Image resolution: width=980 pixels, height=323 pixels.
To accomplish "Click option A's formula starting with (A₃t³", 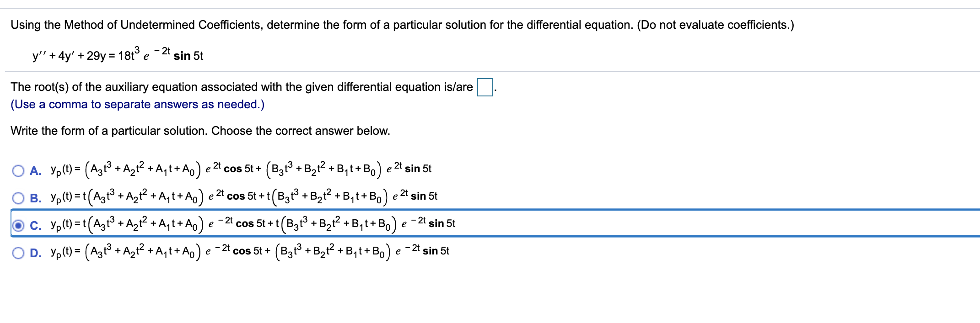I will click(241, 169).
